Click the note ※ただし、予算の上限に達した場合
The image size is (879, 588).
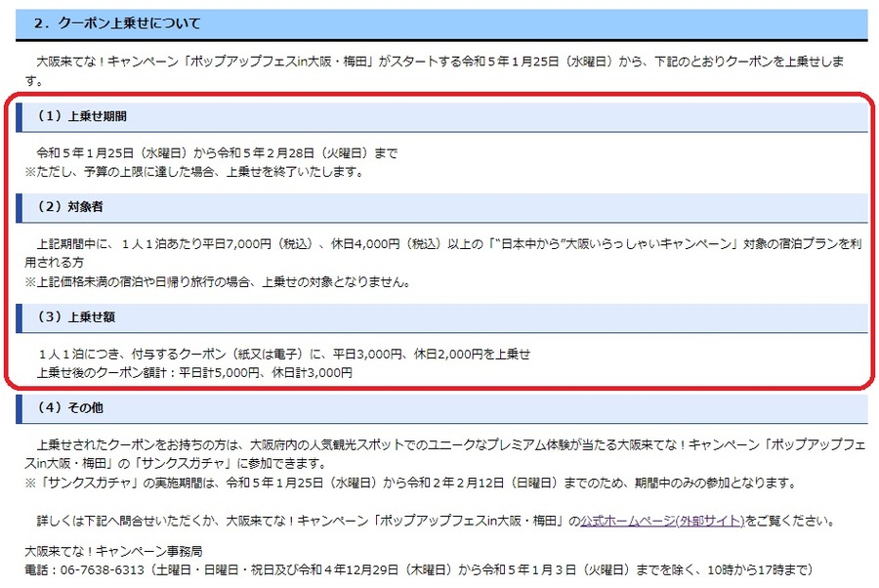(195, 172)
